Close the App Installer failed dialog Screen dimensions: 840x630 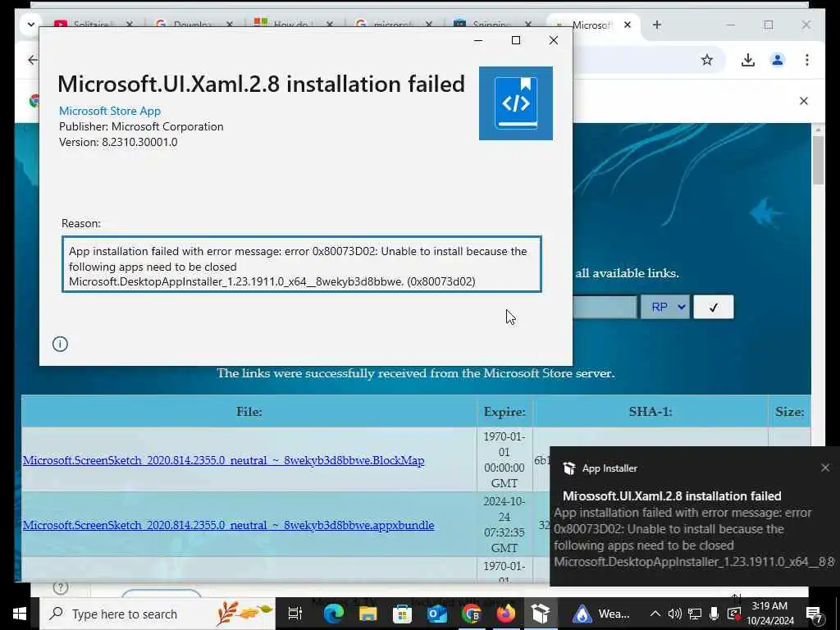pyautogui.click(x=554, y=40)
